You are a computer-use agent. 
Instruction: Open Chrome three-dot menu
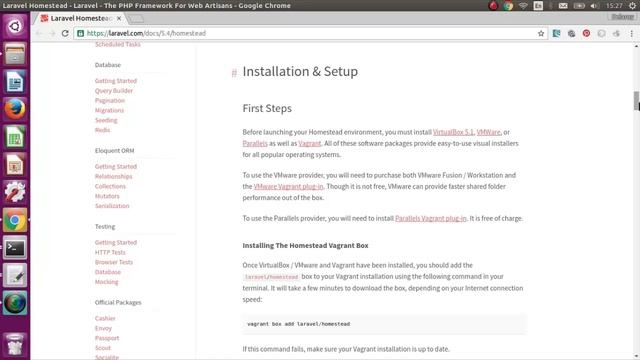[x=631, y=33]
